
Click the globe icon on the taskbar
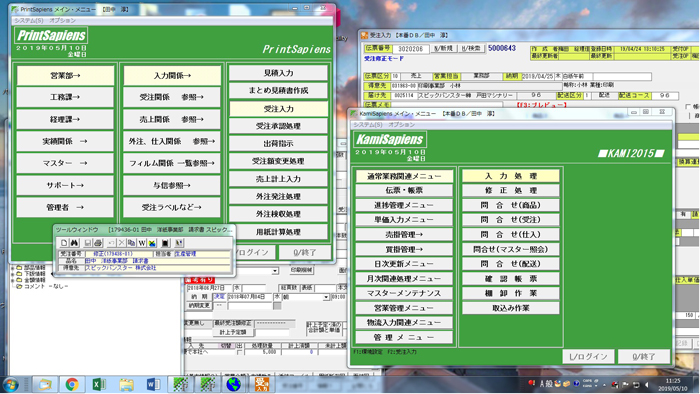coord(233,384)
